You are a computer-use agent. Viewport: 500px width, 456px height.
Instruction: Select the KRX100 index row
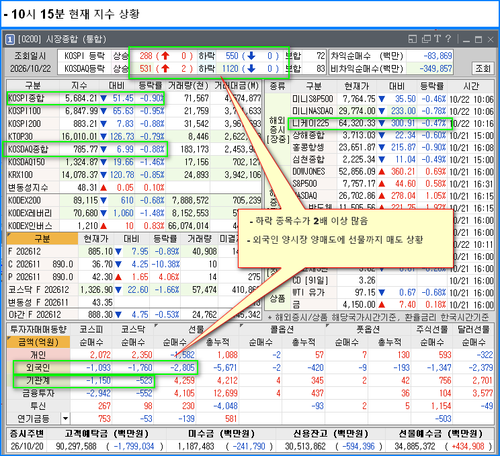[x=134, y=175]
